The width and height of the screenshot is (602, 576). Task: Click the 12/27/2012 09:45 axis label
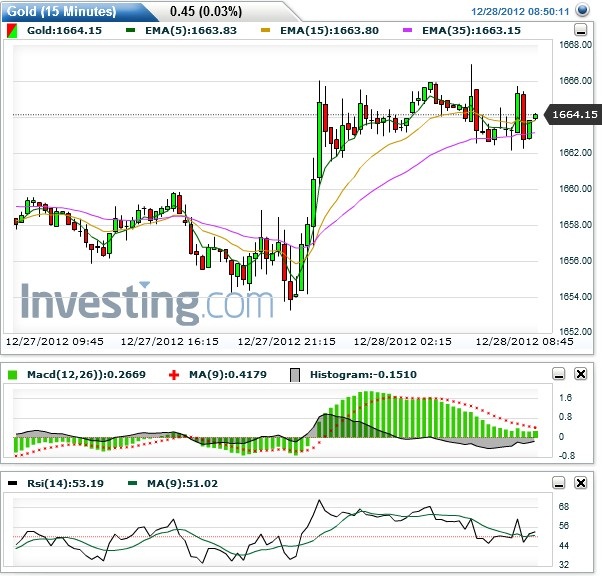55,341
